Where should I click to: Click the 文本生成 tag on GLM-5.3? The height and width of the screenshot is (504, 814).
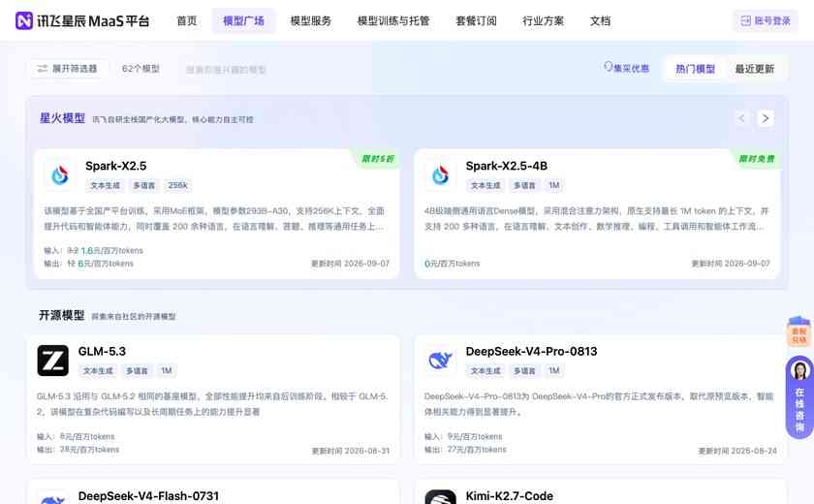click(x=98, y=370)
